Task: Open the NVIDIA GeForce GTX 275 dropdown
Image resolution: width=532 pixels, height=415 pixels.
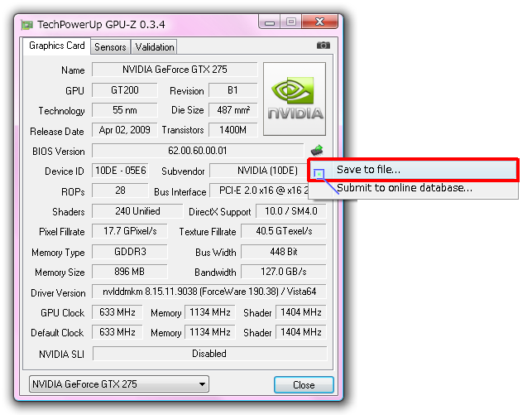Action: coord(119,384)
